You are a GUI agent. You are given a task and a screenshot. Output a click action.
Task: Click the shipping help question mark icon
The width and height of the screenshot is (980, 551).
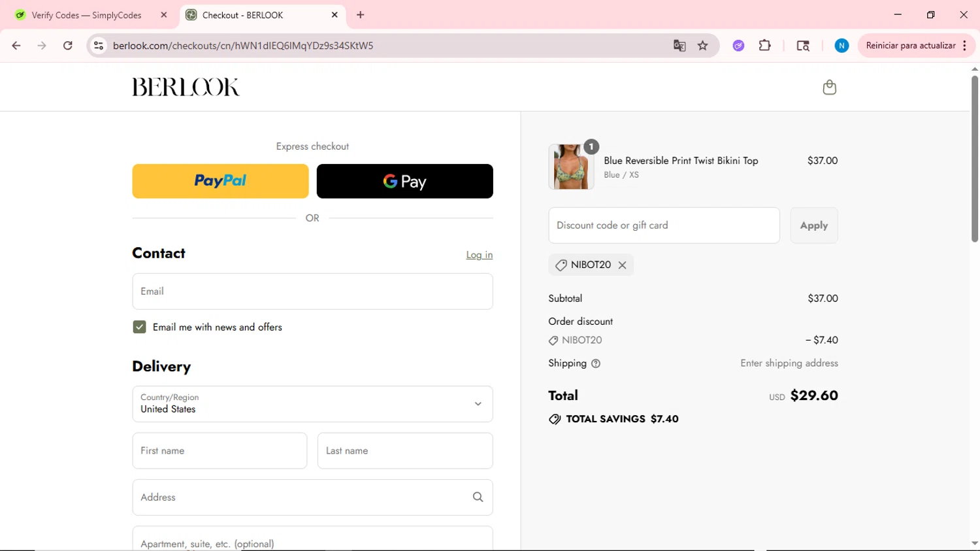[595, 363]
